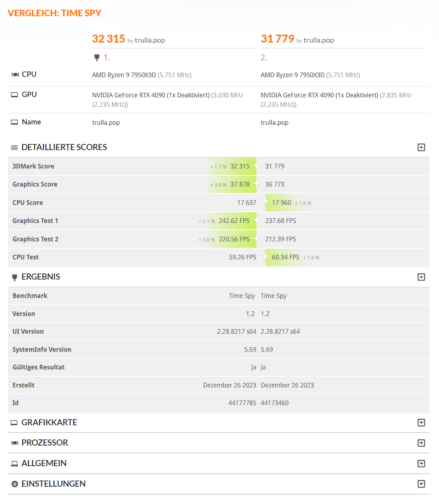Click the Name row monitor icon
This screenshot has width=439, height=504.
pos(14,122)
